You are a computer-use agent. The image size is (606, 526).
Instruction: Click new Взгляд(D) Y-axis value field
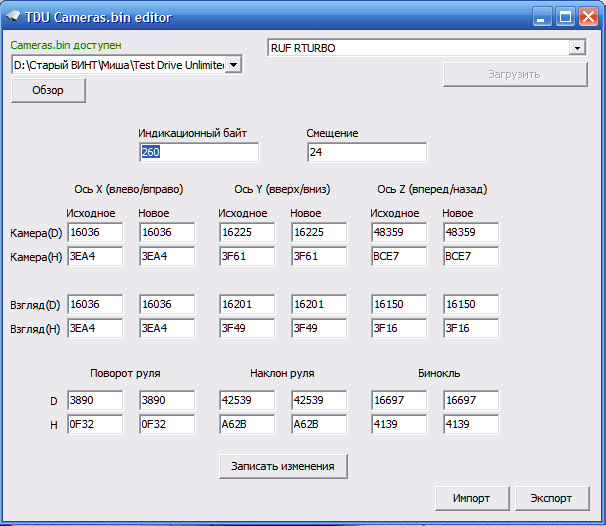point(318,304)
